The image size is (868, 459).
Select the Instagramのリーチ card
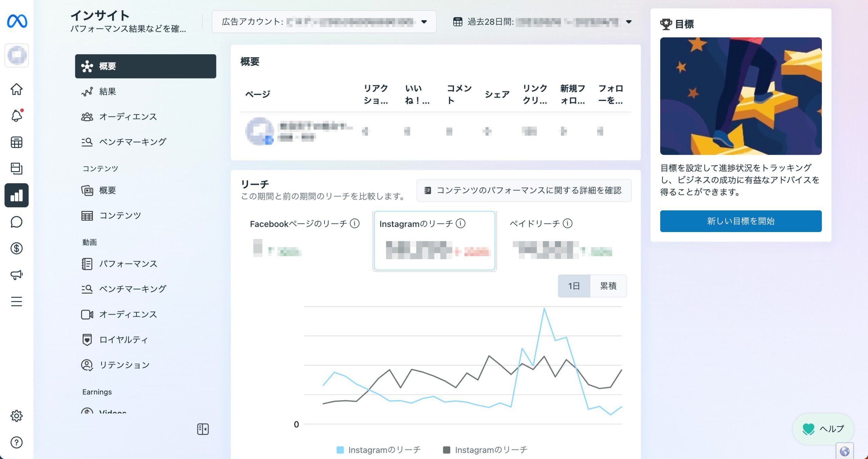click(434, 241)
